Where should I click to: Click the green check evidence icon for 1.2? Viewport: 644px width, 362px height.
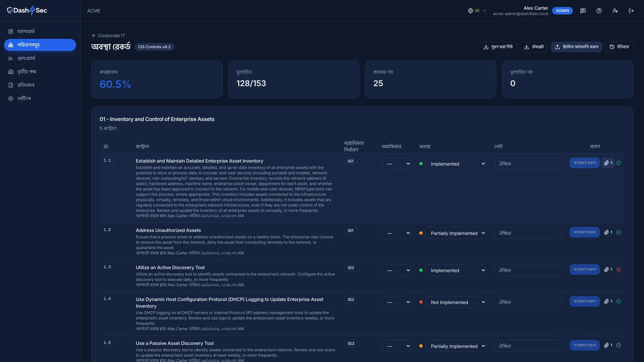coord(619,232)
